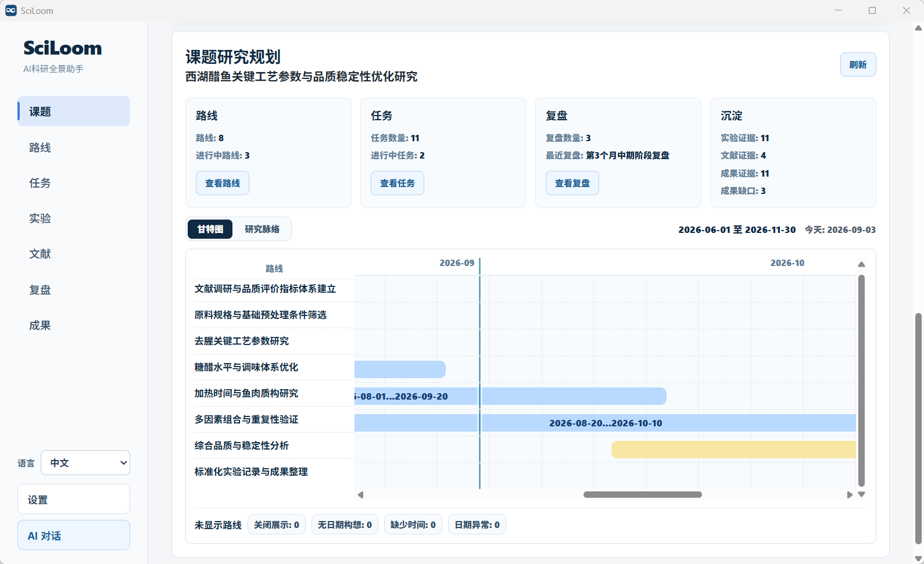Click date range 2026-06-01 至 2026-11-30
This screenshot has height=564, width=924.
coord(737,229)
